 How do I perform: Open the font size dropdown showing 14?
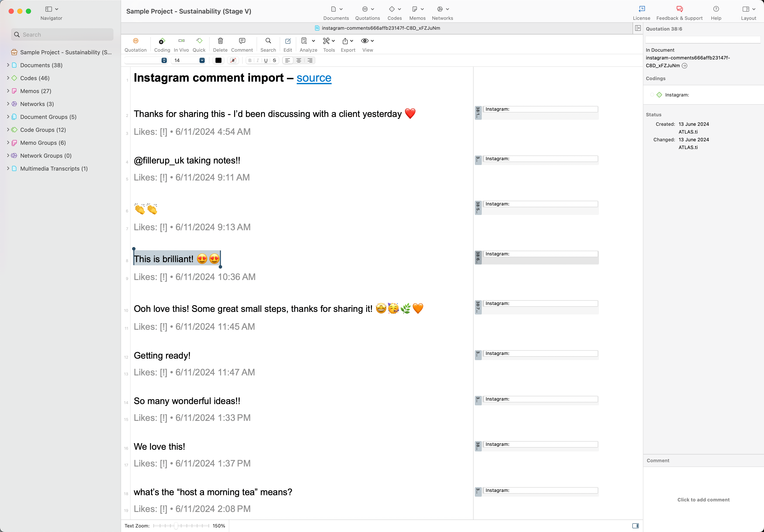coord(202,61)
